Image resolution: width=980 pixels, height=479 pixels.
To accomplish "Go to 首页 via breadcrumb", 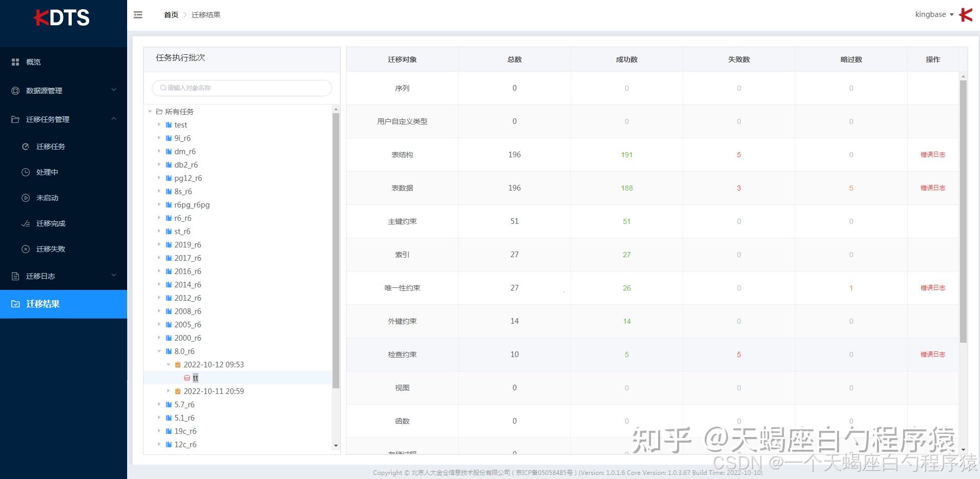I will tap(171, 14).
